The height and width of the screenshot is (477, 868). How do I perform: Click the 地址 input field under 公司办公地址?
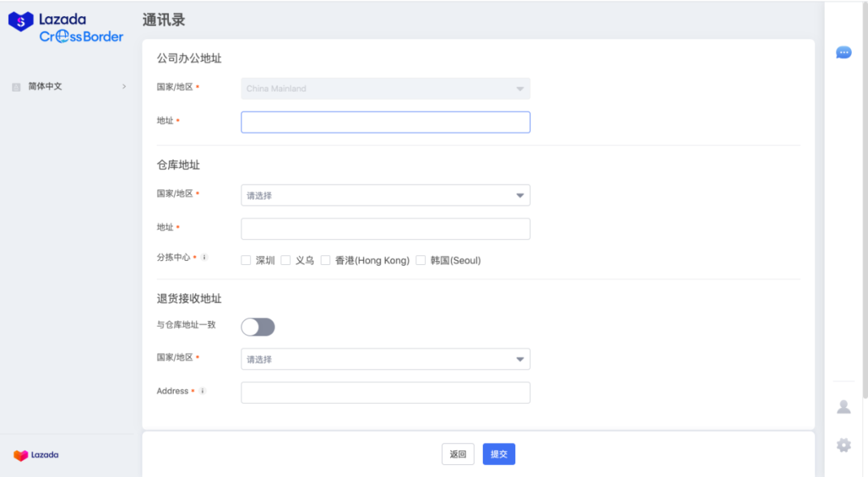(386, 121)
